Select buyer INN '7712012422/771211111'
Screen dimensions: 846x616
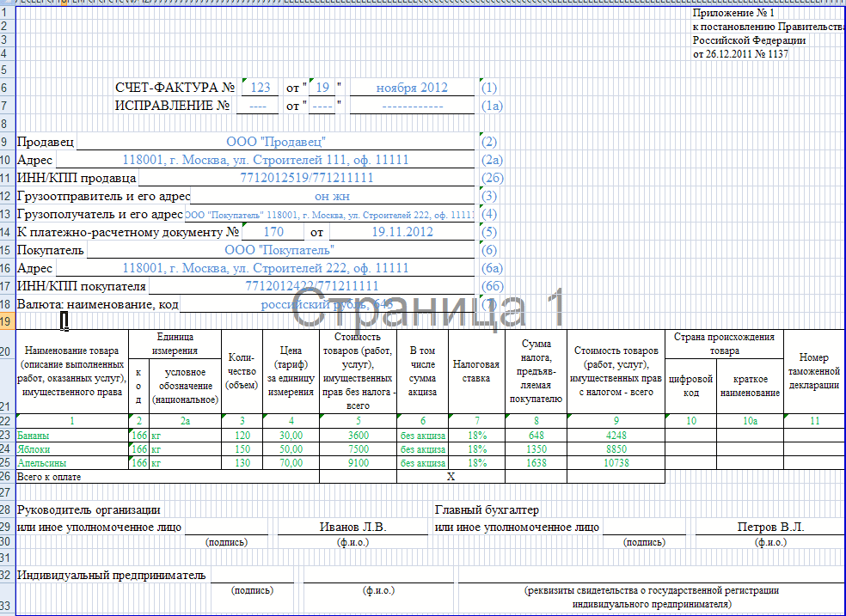pos(312,286)
